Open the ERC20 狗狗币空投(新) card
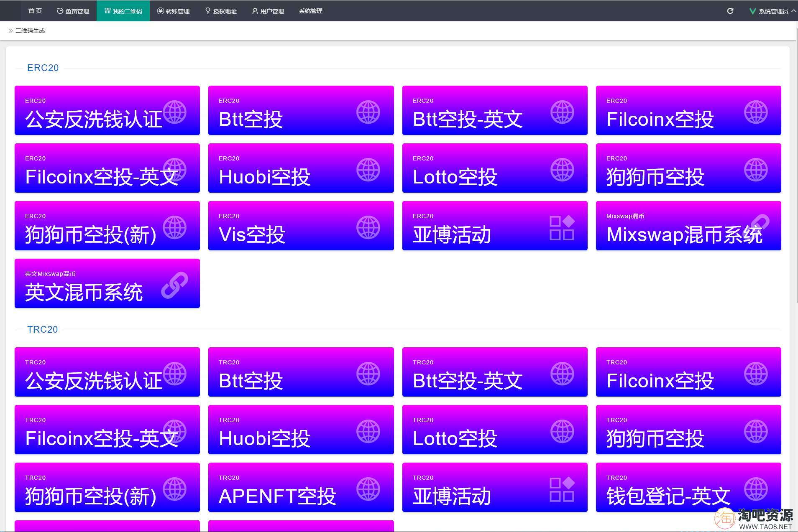This screenshot has width=798, height=532. [107, 226]
